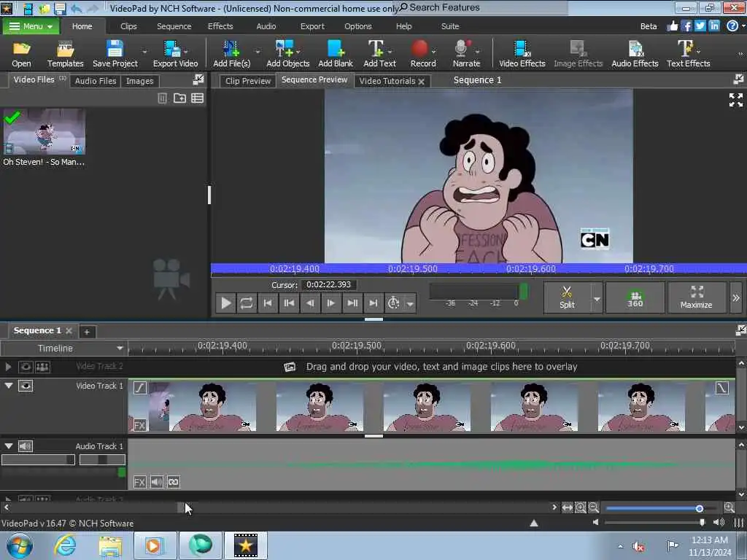747x560 pixels.
Task: Toggle the loop playback button
Action: [x=247, y=303]
